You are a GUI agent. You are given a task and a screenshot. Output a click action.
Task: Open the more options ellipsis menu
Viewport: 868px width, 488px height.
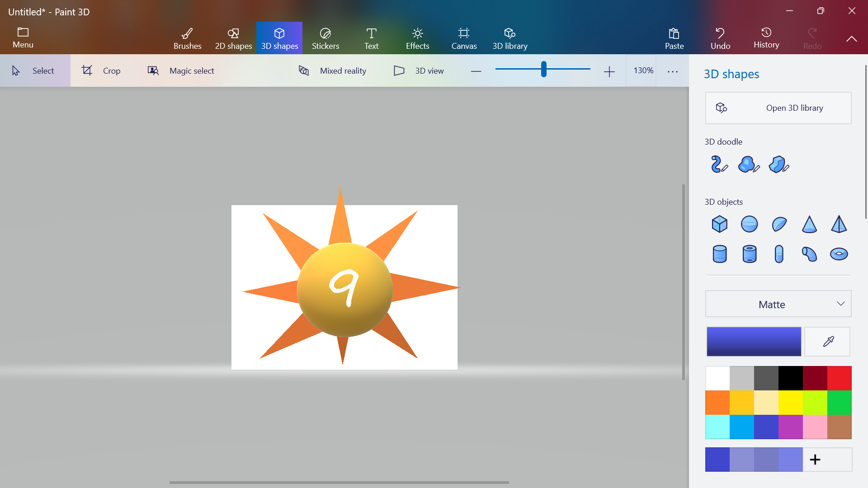point(672,71)
